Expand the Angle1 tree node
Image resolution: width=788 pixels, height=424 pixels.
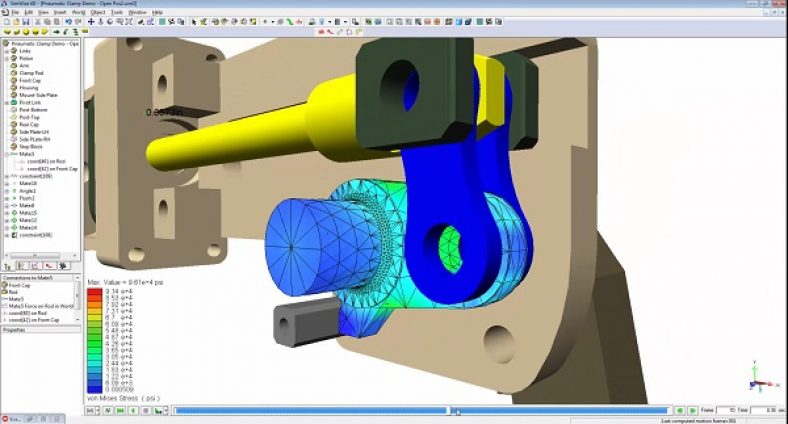[7, 191]
